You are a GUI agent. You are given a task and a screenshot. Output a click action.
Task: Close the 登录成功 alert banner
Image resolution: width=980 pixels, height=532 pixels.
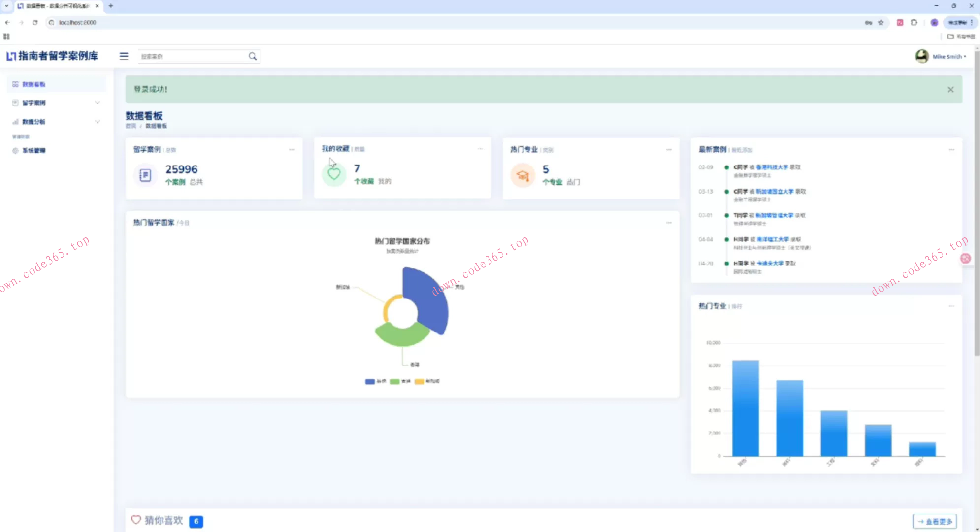coord(950,90)
